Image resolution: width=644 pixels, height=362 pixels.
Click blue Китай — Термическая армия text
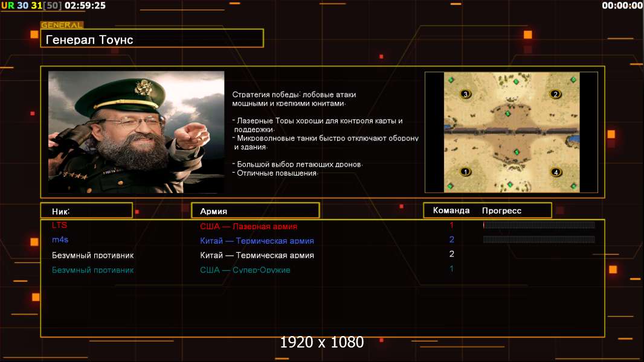[257, 241]
